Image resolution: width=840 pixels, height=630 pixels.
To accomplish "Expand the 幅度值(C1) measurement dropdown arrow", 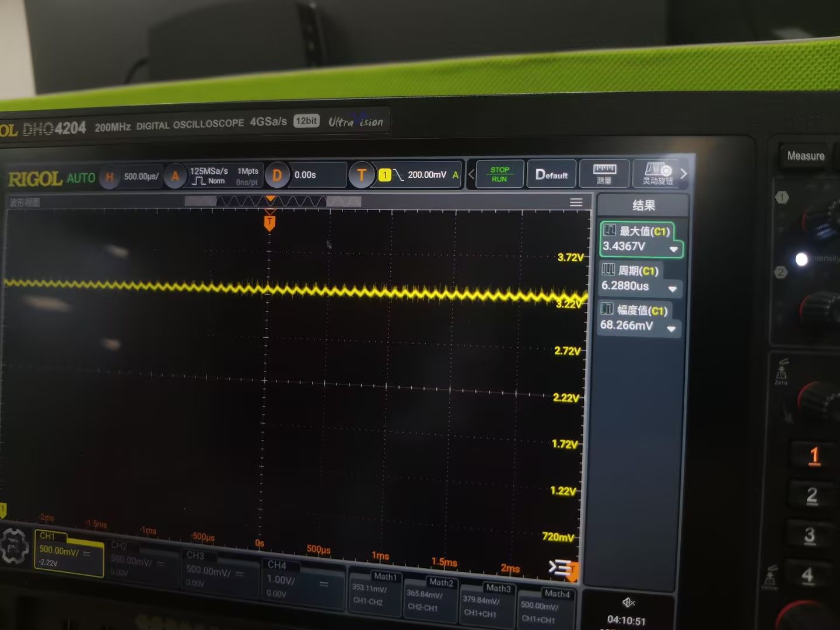I will pyautogui.click(x=671, y=329).
